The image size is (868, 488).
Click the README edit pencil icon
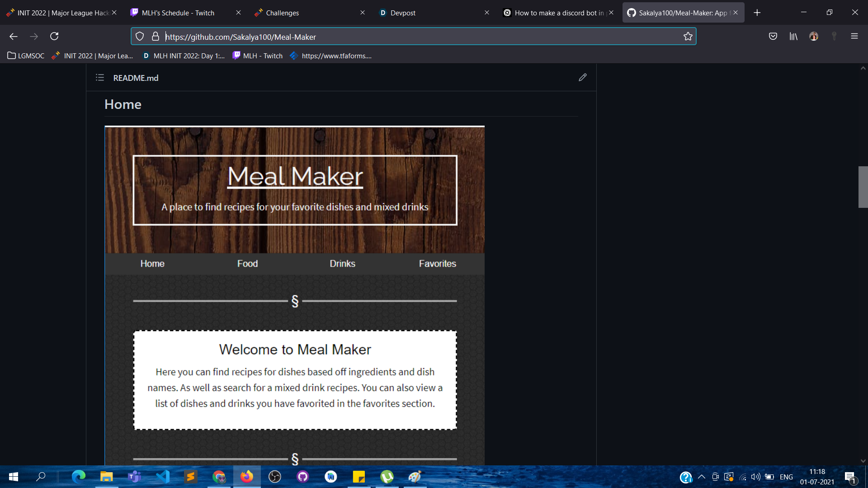click(582, 78)
